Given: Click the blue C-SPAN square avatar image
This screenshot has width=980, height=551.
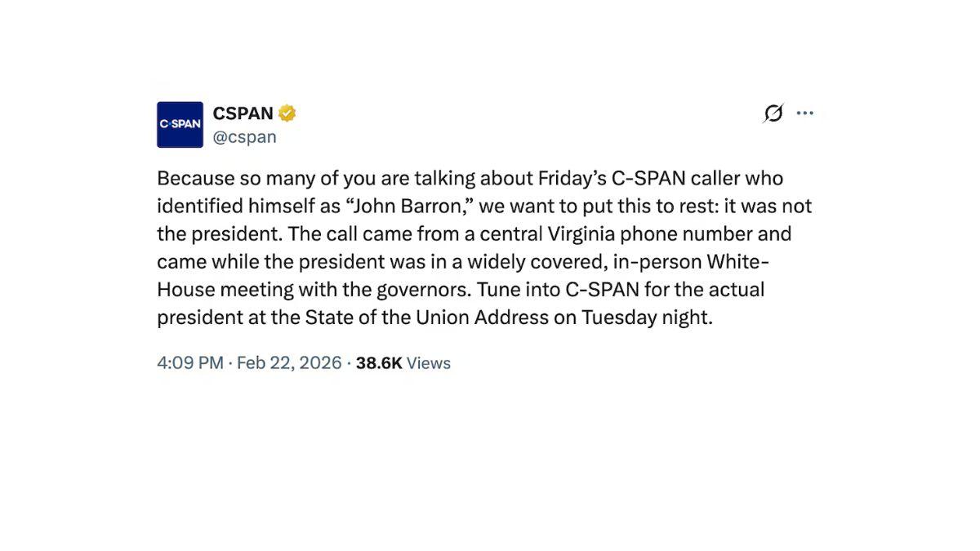Looking at the screenshot, I should click(179, 124).
